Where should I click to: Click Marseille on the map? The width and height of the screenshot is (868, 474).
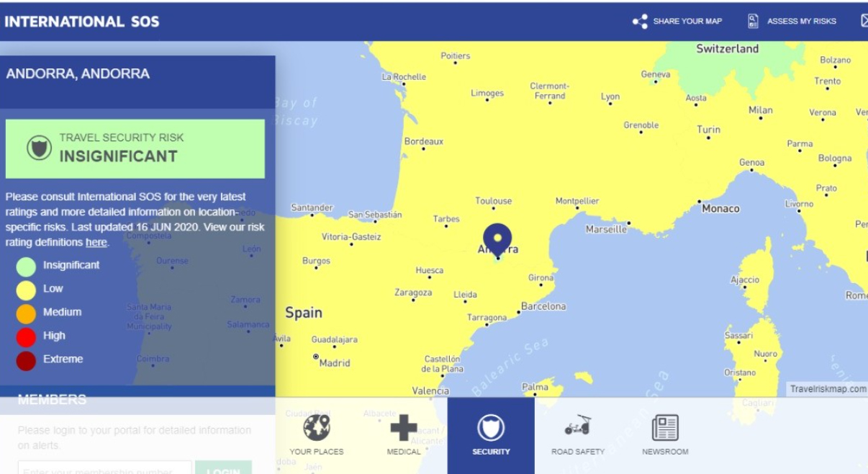[x=606, y=229]
